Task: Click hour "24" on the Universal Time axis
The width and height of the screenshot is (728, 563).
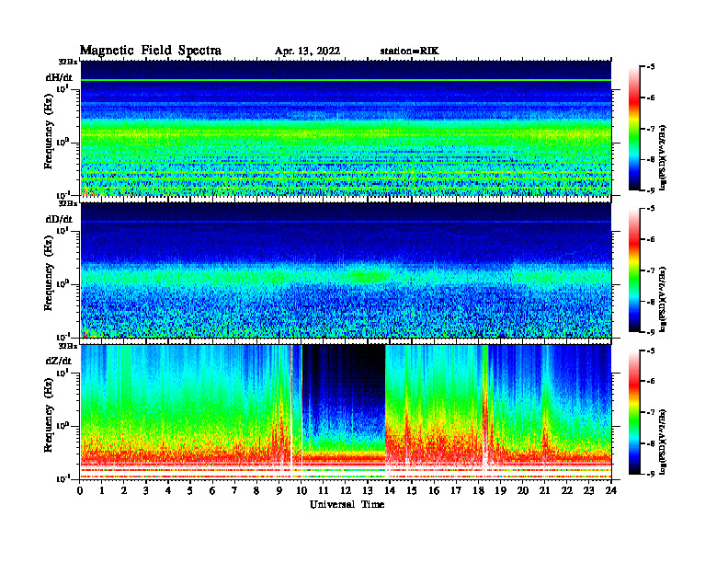Action: (610, 491)
